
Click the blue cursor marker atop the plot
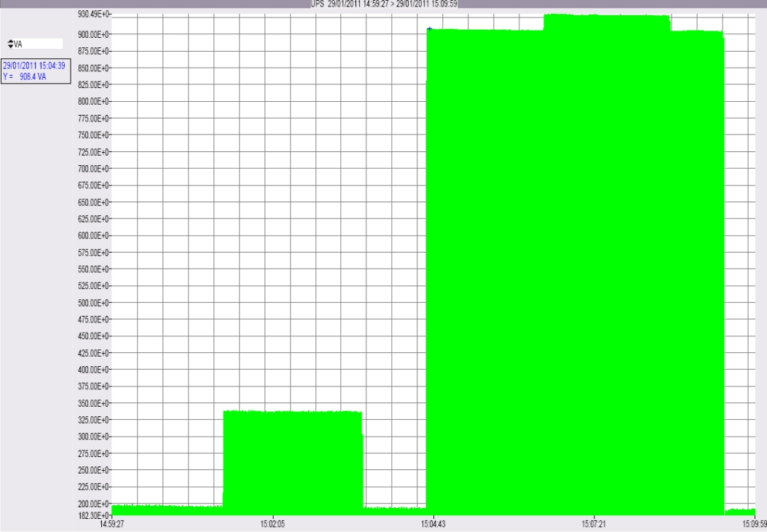(x=430, y=30)
